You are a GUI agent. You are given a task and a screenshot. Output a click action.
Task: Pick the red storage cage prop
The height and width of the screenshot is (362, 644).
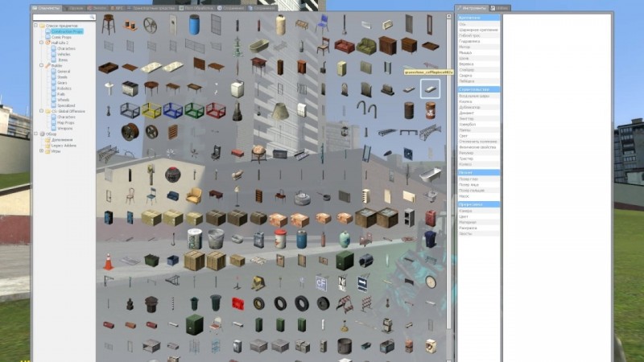(215, 110)
